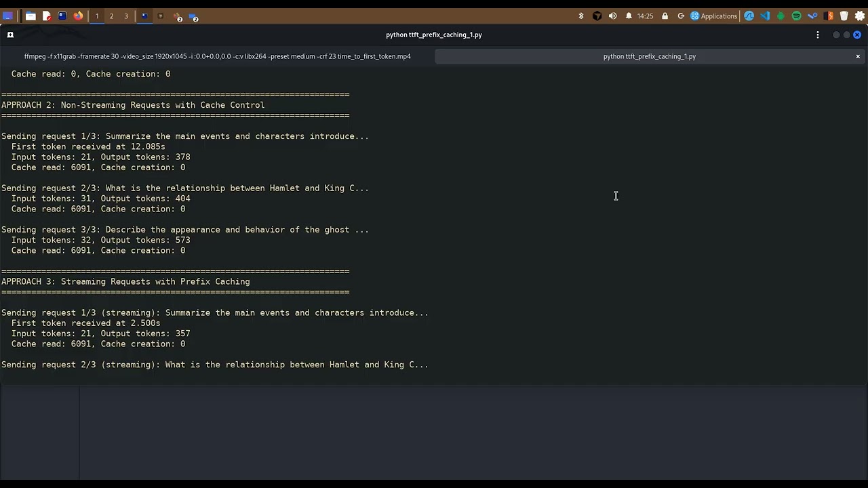Switch to workspace 1
Screen dimensions: 868x488
[x=97, y=16]
